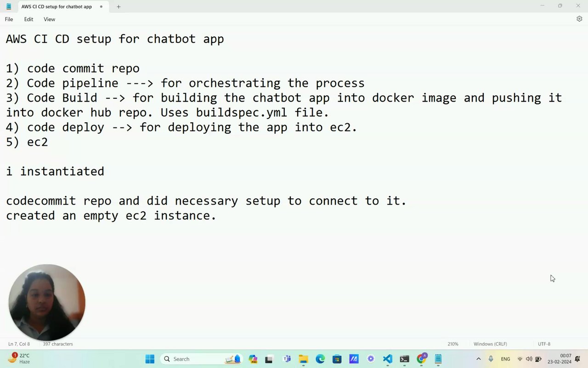Open the Edit menu
The height and width of the screenshot is (368, 588).
point(28,19)
